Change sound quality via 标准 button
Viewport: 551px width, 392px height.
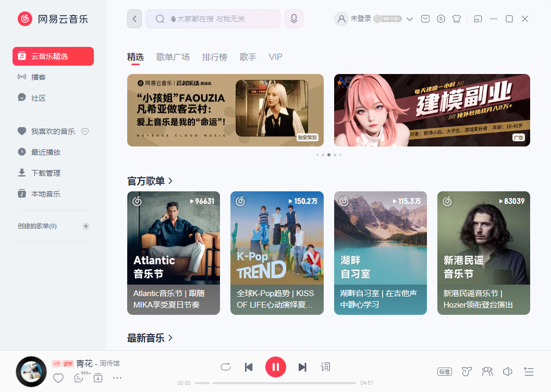click(x=445, y=372)
